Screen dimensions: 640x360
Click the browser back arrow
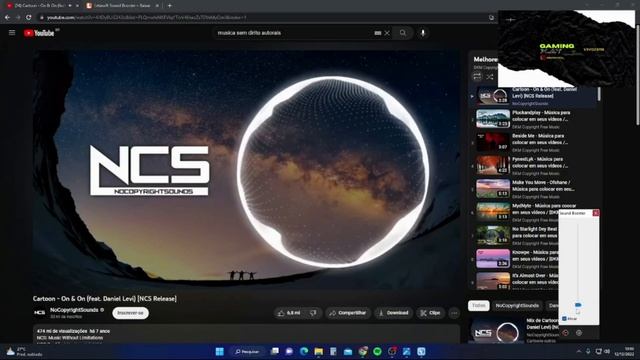(x=7, y=18)
